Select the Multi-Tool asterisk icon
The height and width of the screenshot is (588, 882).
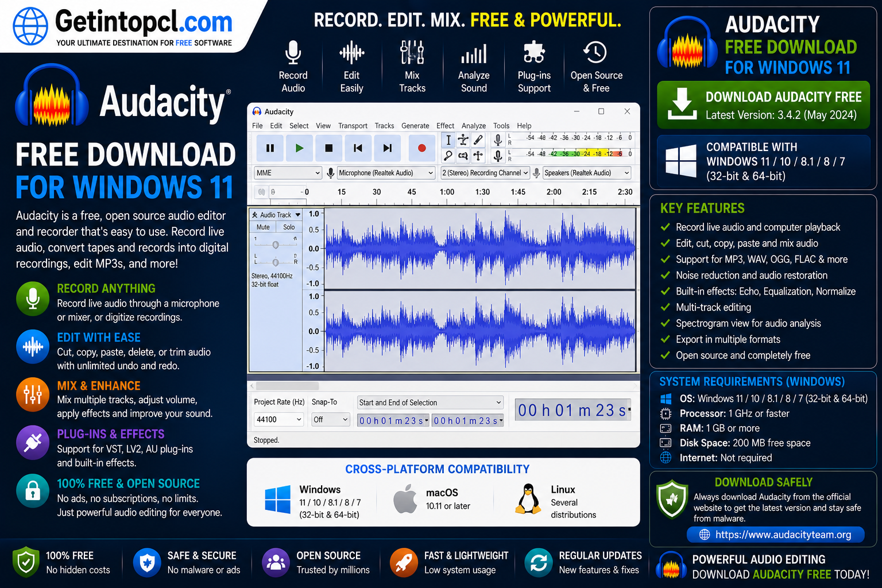[478, 155]
